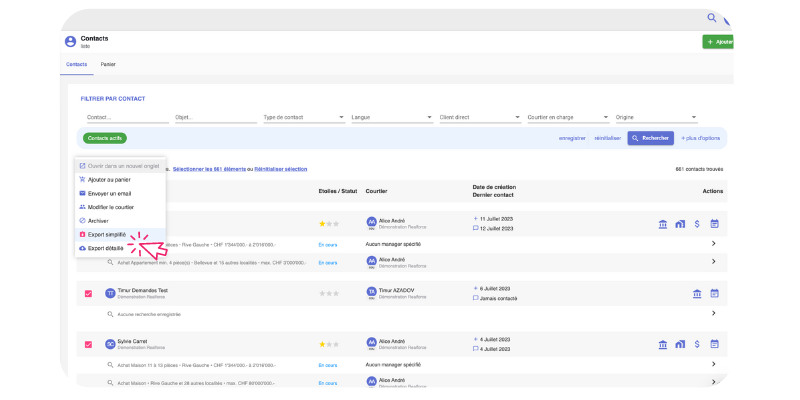Click the bank icon in first contact row
The width and height of the screenshot is (800, 400).
tap(662, 224)
